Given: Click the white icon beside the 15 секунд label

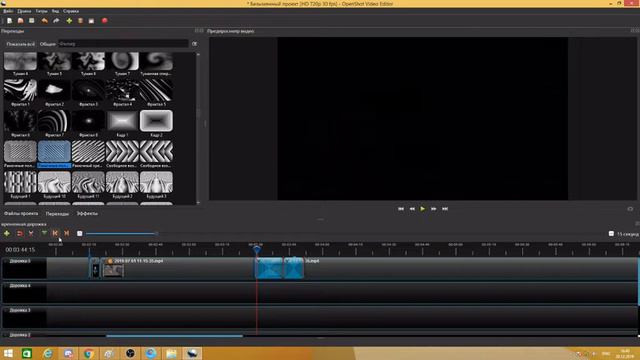Looking at the screenshot, I should (611, 233).
